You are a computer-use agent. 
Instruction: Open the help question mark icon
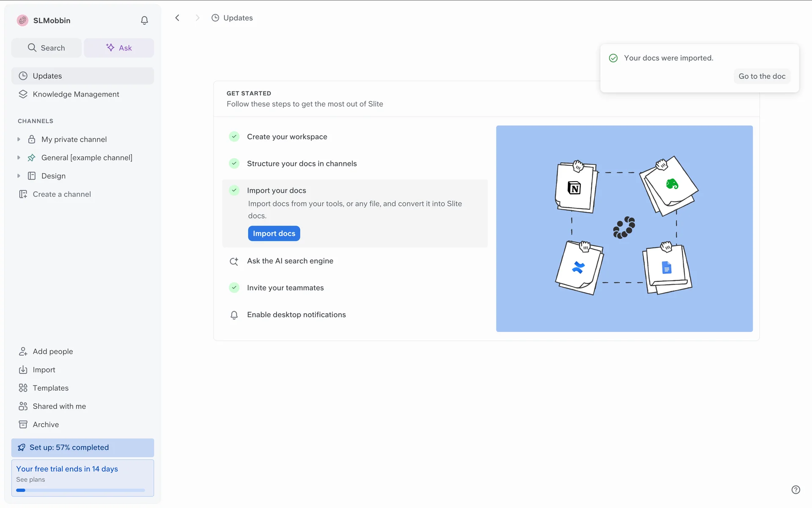(796, 489)
